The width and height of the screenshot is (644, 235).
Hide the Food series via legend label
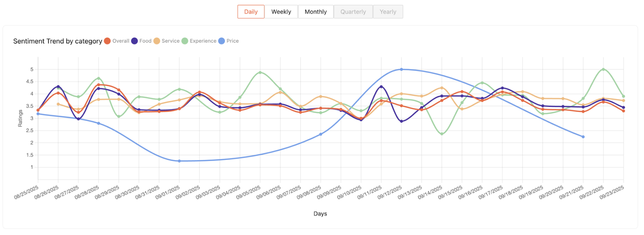coord(145,41)
